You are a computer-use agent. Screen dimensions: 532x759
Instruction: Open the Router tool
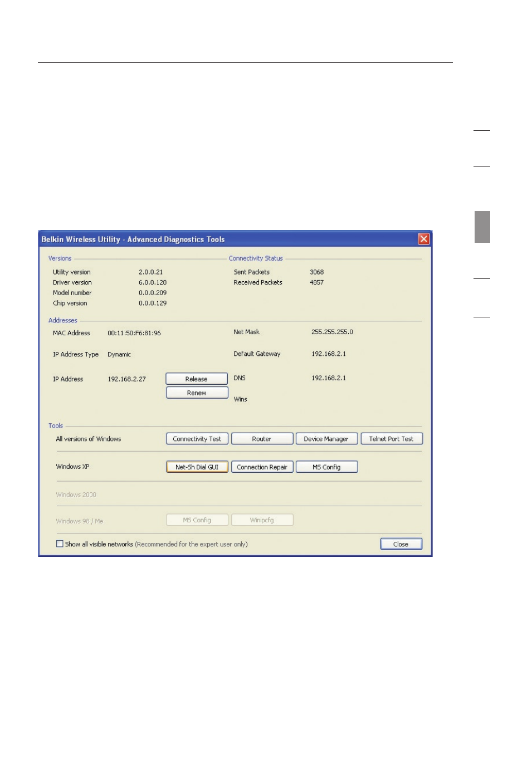tap(262, 439)
